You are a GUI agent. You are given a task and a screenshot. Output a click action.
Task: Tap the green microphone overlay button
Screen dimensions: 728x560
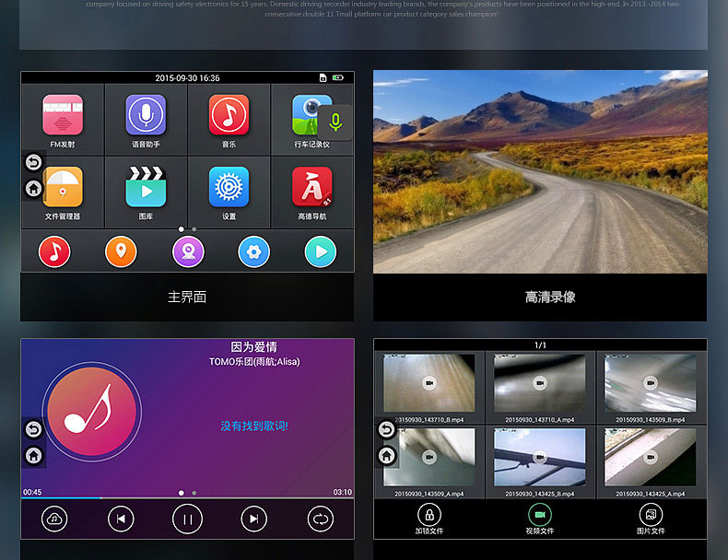click(x=335, y=122)
